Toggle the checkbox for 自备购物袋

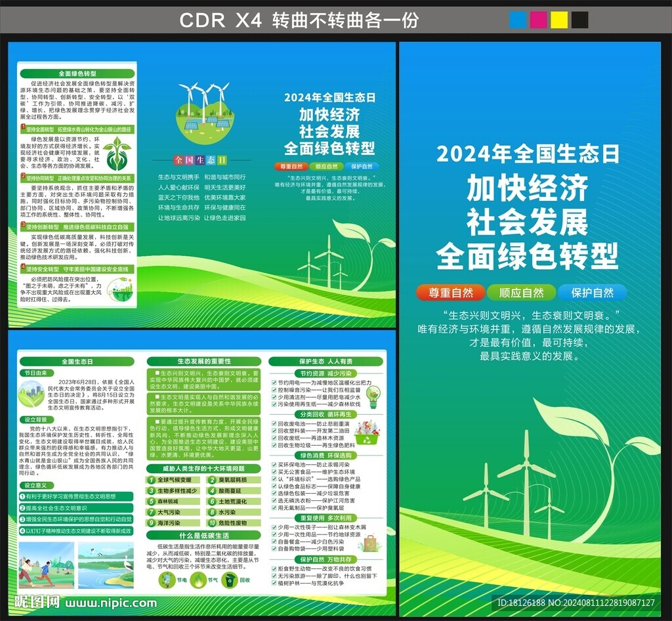tap(274, 549)
